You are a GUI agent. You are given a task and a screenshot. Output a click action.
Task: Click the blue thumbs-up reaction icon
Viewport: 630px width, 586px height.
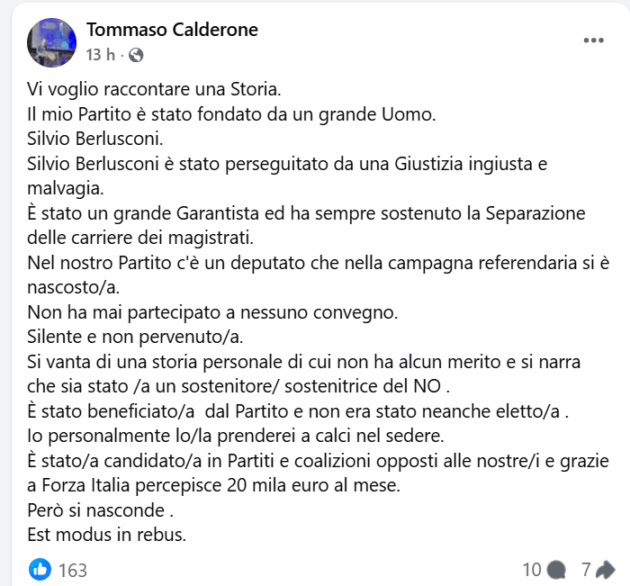click(40, 569)
